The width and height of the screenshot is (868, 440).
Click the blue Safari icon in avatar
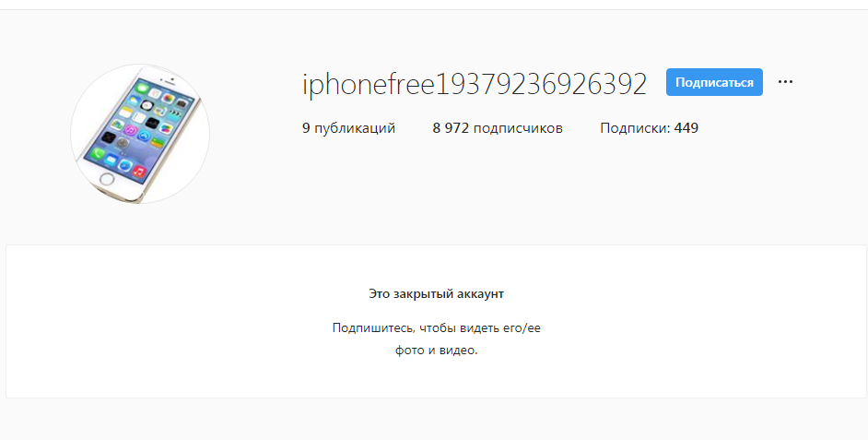click(x=125, y=165)
